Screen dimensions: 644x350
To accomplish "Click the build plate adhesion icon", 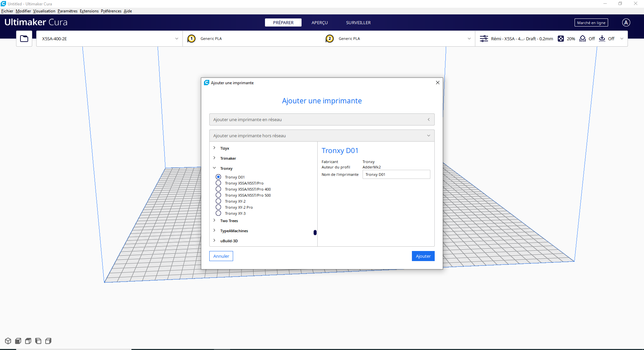I will tap(602, 39).
